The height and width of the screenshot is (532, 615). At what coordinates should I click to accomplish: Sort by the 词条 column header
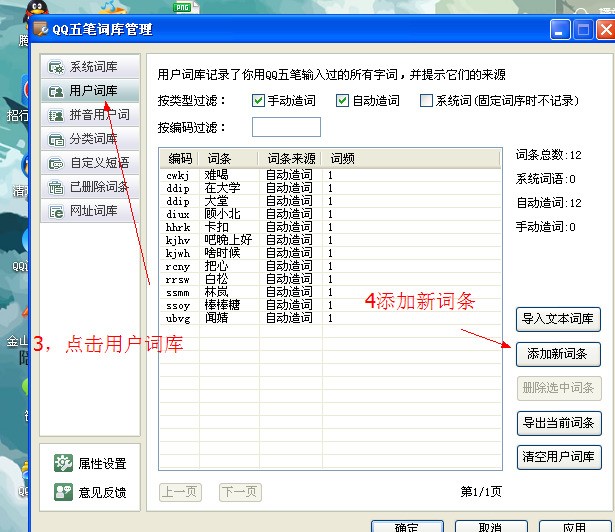(228, 159)
